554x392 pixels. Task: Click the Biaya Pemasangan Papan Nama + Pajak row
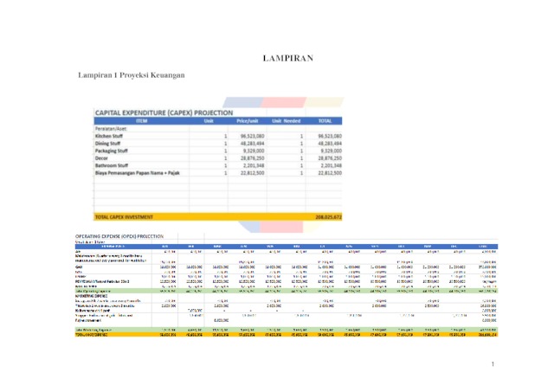(218, 173)
